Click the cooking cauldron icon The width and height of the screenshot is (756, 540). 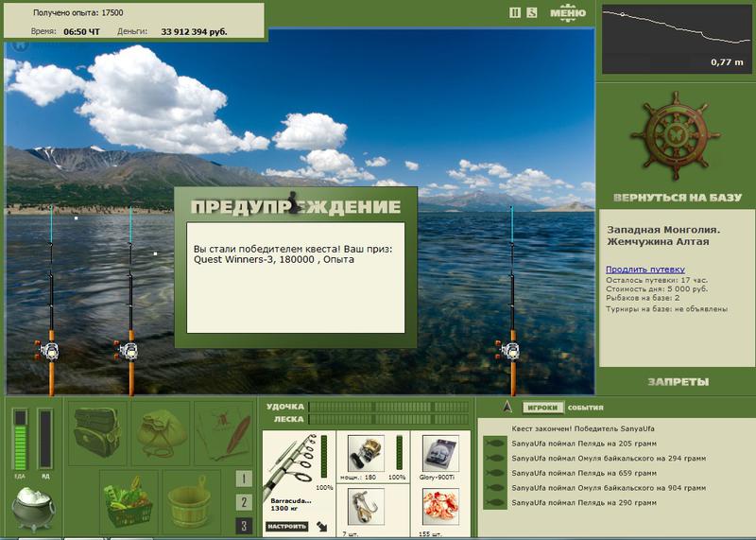coord(33,508)
